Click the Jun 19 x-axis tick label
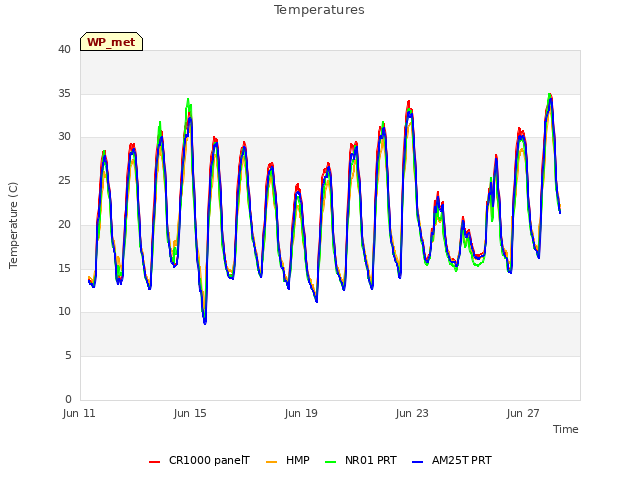Screen dimensions: 640x480 pyautogui.click(x=301, y=413)
